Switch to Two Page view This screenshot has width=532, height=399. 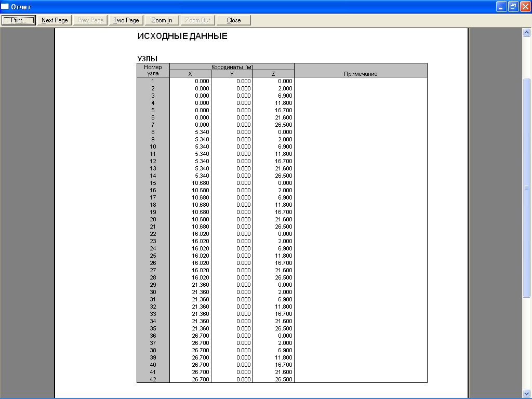tap(126, 20)
